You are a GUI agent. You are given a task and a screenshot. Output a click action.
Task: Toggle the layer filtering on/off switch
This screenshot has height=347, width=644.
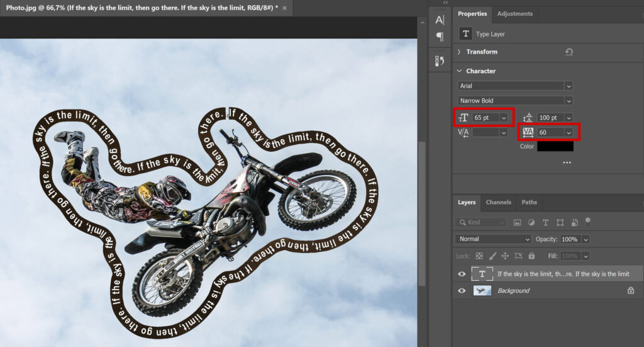click(588, 222)
